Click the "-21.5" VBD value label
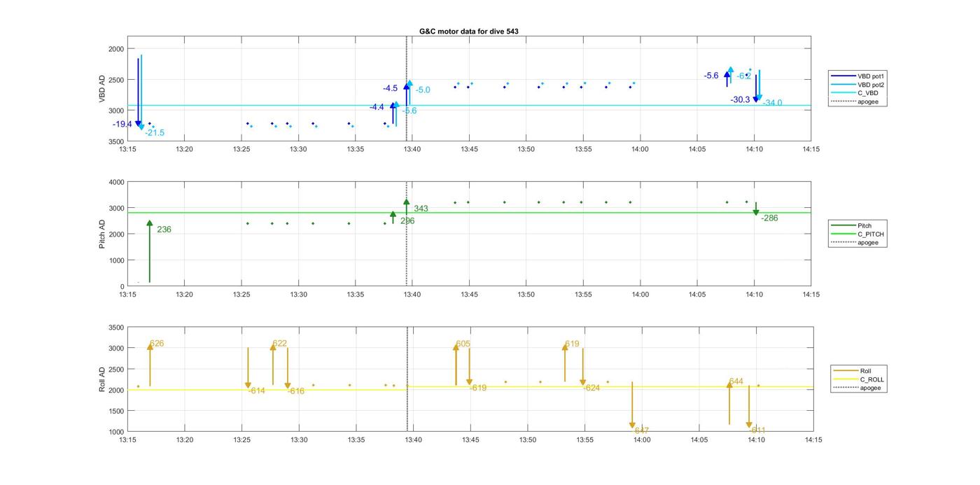Screen dimensions: 980x485 point(155,132)
